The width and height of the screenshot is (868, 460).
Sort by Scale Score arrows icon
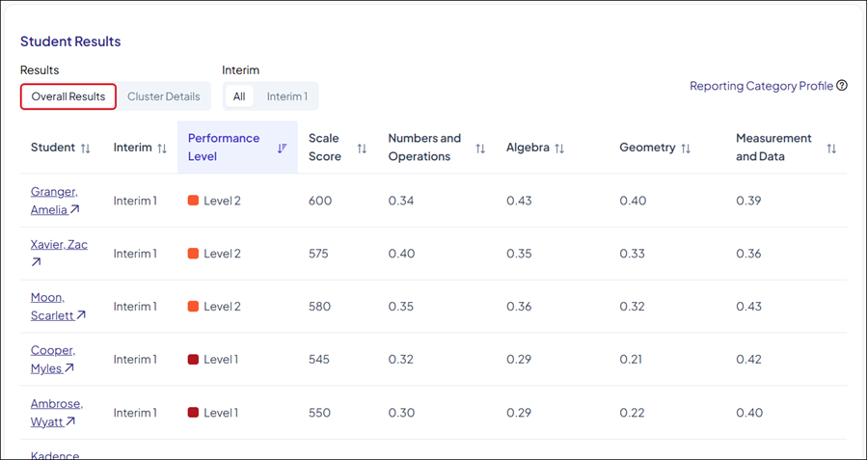pos(362,148)
